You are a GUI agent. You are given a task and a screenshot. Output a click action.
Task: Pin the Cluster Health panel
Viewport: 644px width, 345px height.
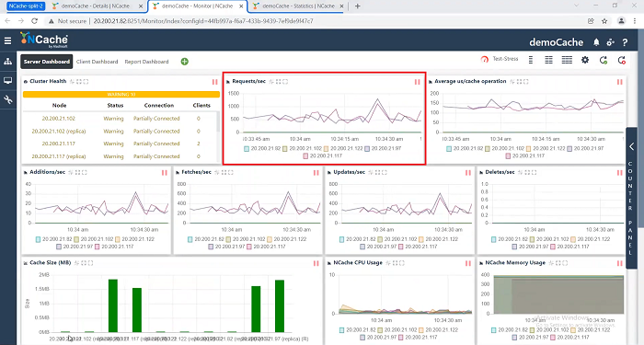click(x=72, y=81)
